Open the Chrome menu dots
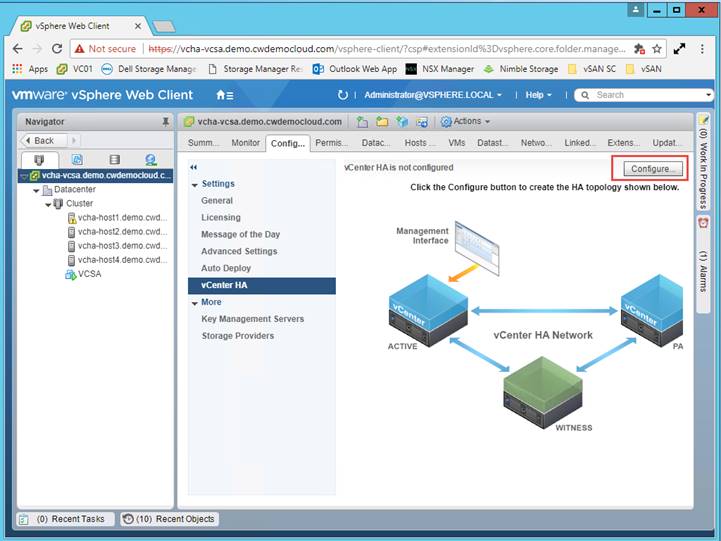 (x=702, y=49)
